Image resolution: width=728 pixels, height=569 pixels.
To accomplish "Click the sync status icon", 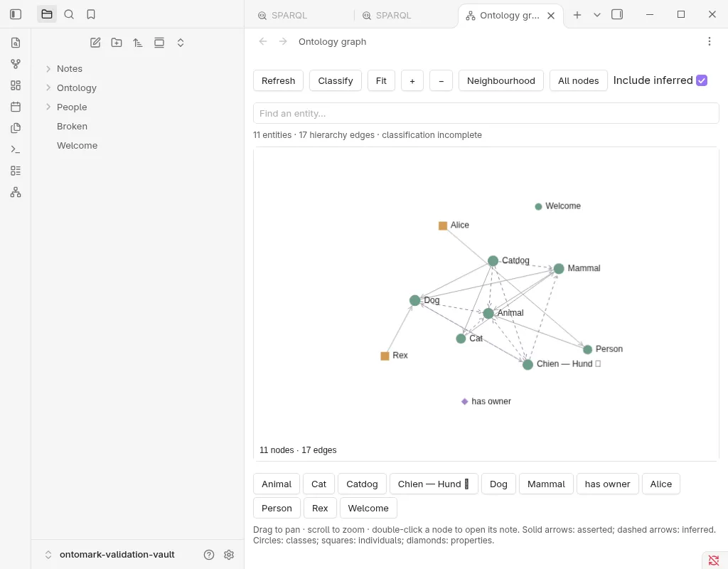I will coord(714,560).
